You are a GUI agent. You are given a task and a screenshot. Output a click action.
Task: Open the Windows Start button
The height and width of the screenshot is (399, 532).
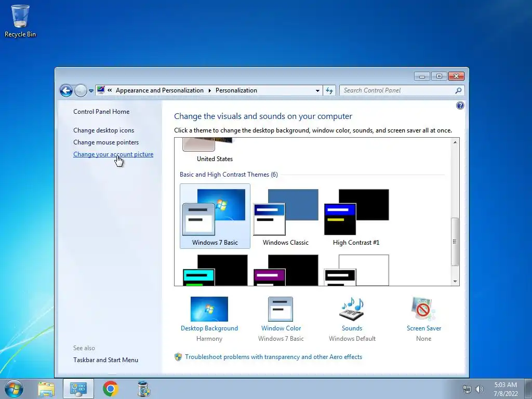(x=14, y=389)
